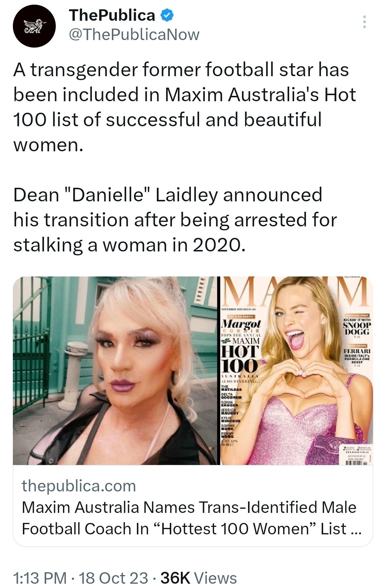Select the paragraph mentioning stalking in 2020
This screenshot has height=588, width=386.
tap(175, 220)
